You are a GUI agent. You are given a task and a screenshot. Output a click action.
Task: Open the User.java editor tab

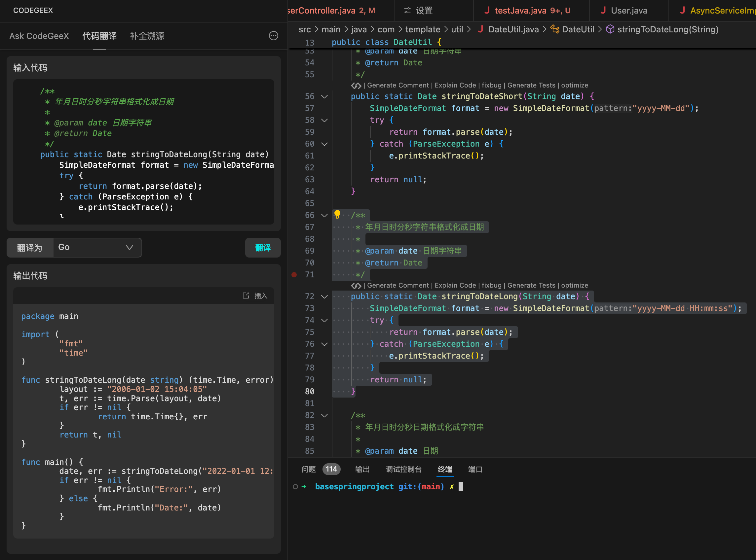629,11
